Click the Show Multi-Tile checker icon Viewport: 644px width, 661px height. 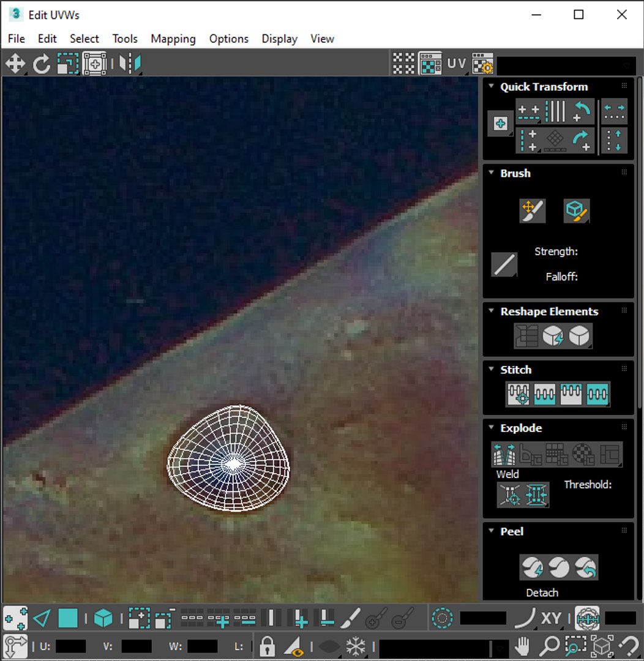403,64
